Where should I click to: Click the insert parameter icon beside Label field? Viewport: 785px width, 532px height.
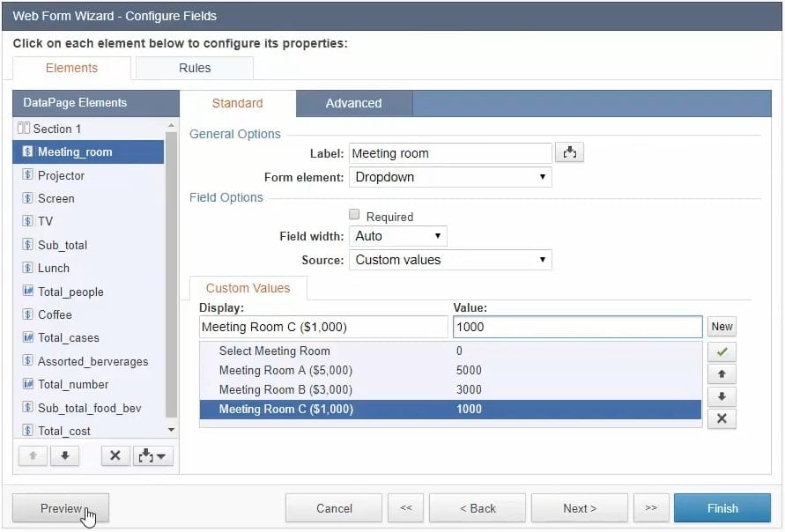[x=569, y=153]
